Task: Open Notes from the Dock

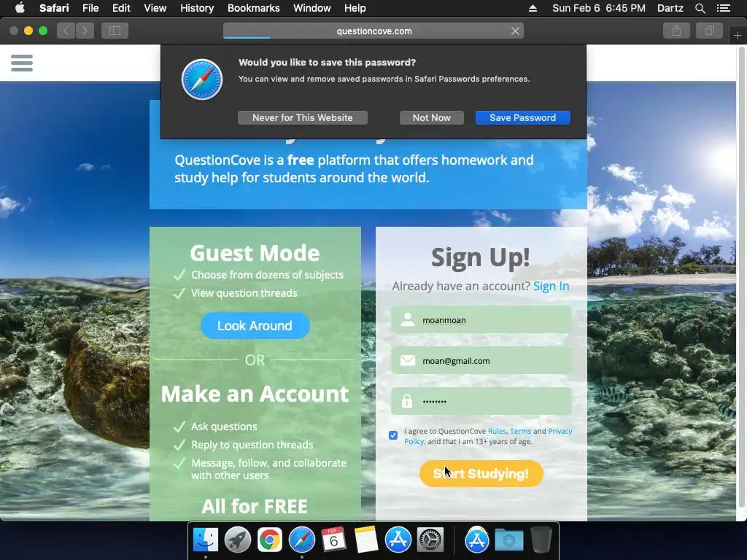Action: click(366, 540)
